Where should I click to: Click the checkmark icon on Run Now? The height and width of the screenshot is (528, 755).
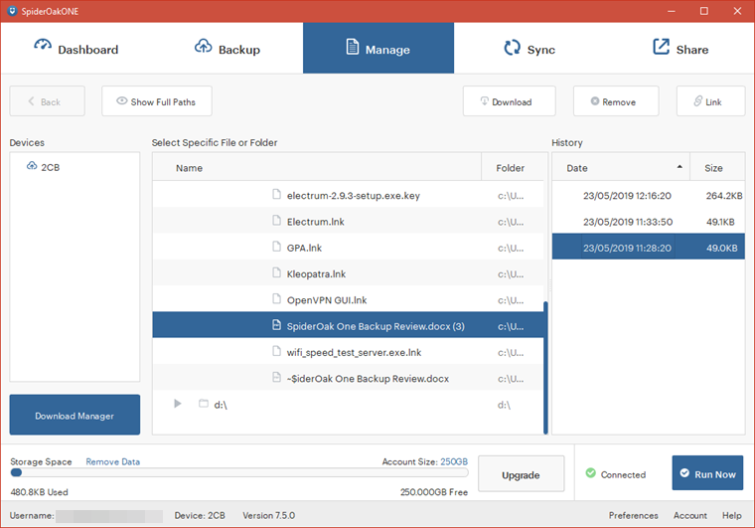(684, 473)
